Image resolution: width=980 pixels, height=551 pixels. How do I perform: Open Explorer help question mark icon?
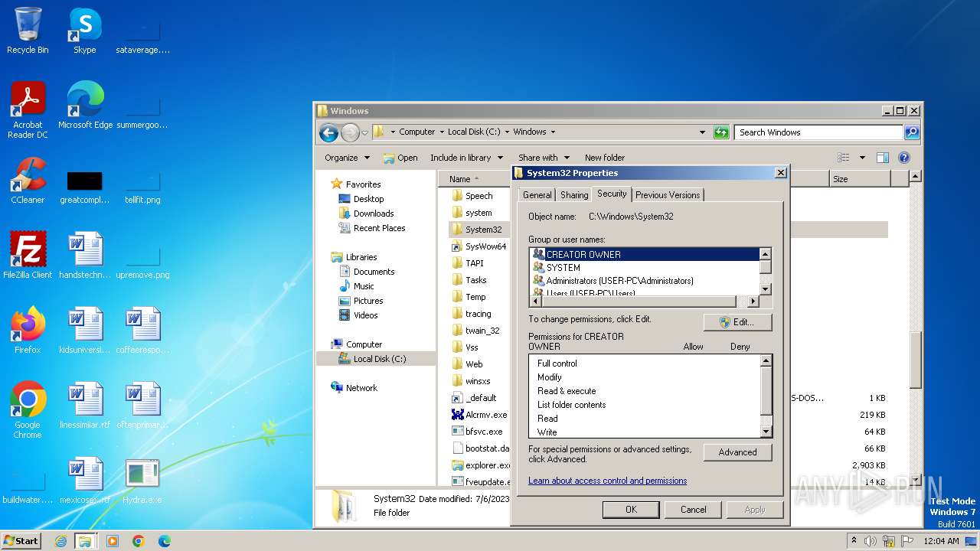tap(903, 158)
